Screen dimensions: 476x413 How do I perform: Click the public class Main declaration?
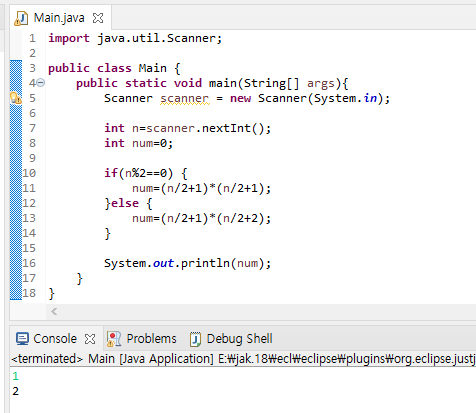114,68
